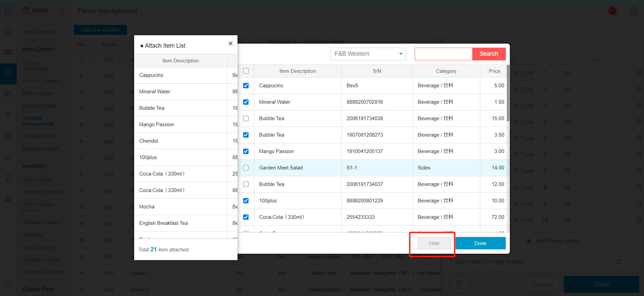Uncheck Bubble Tea 1907081208273 checkbox

(x=246, y=135)
